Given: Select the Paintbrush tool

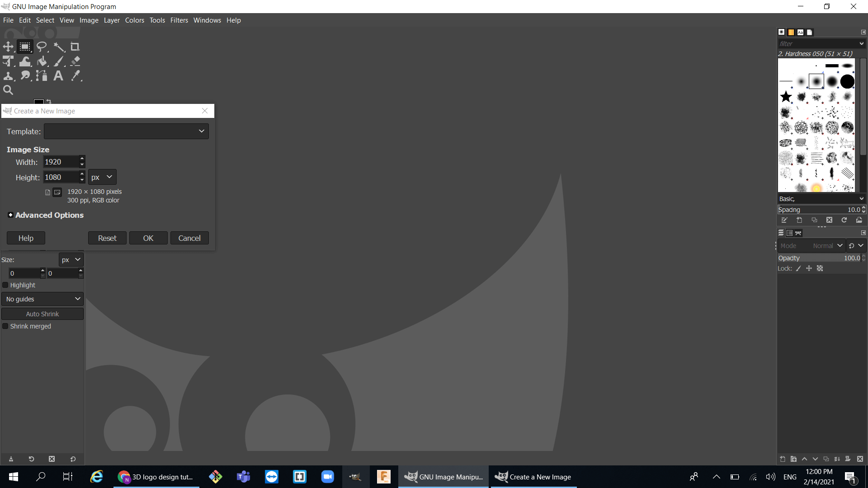Looking at the screenshot, I should pyautogui.click(x=59, y=61).
